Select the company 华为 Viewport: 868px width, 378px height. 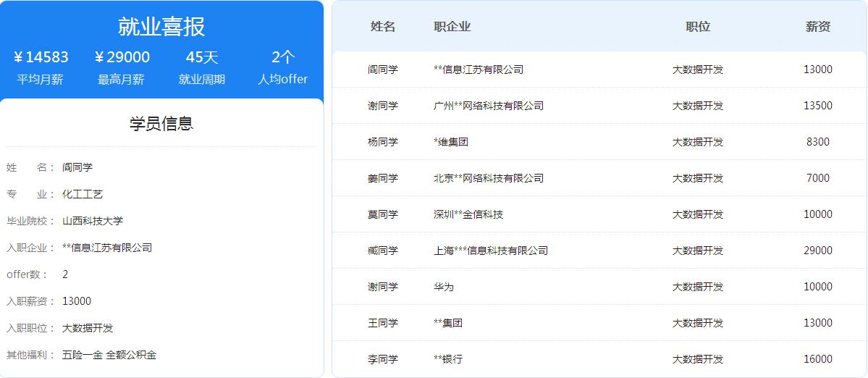click(x=444, y=287)
